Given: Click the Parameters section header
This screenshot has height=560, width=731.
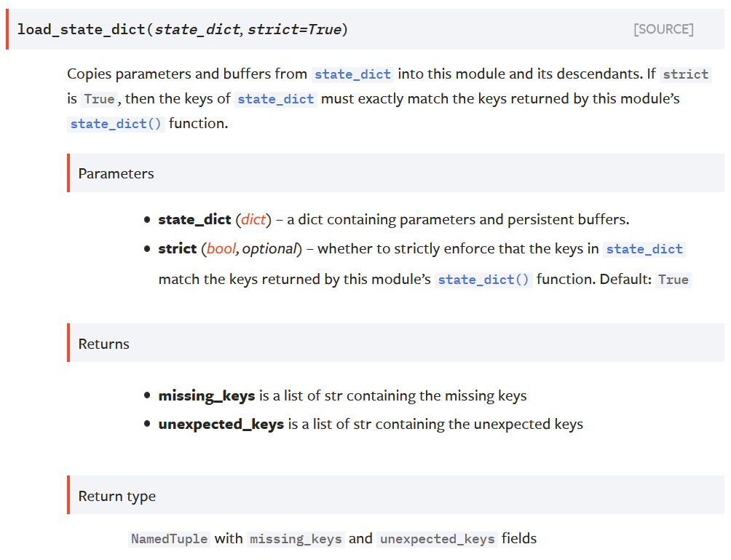Looking at the screenshot, I should tap(116, 173).
